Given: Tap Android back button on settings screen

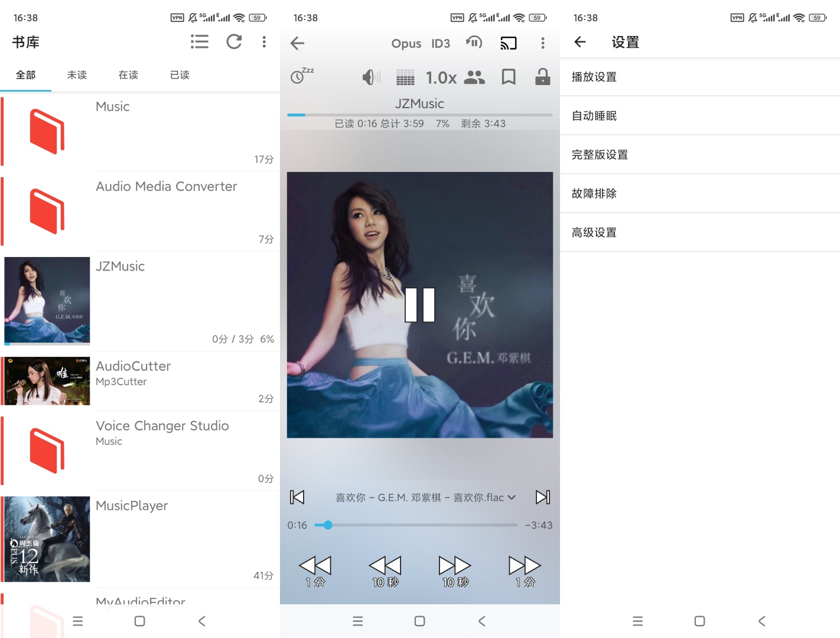Looking at the screenshot, I should click(762, 621).
